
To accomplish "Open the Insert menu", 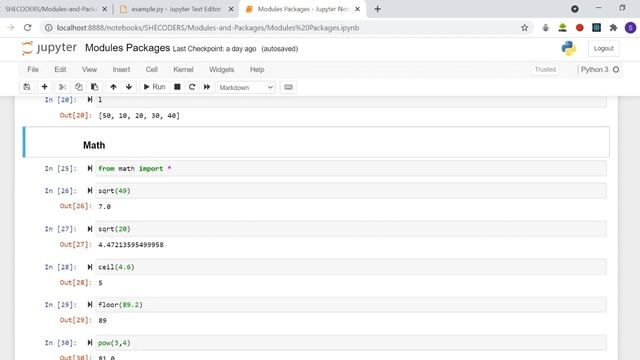I will click(121, 69).
